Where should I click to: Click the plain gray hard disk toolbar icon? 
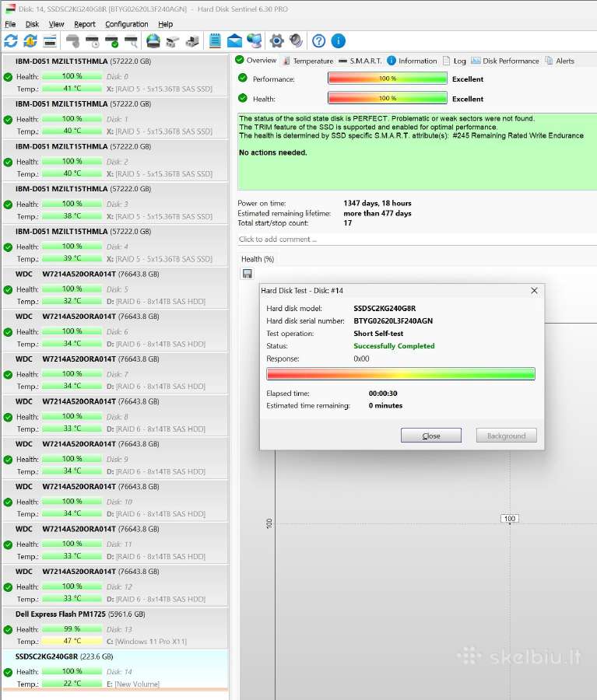pos(73,41)
